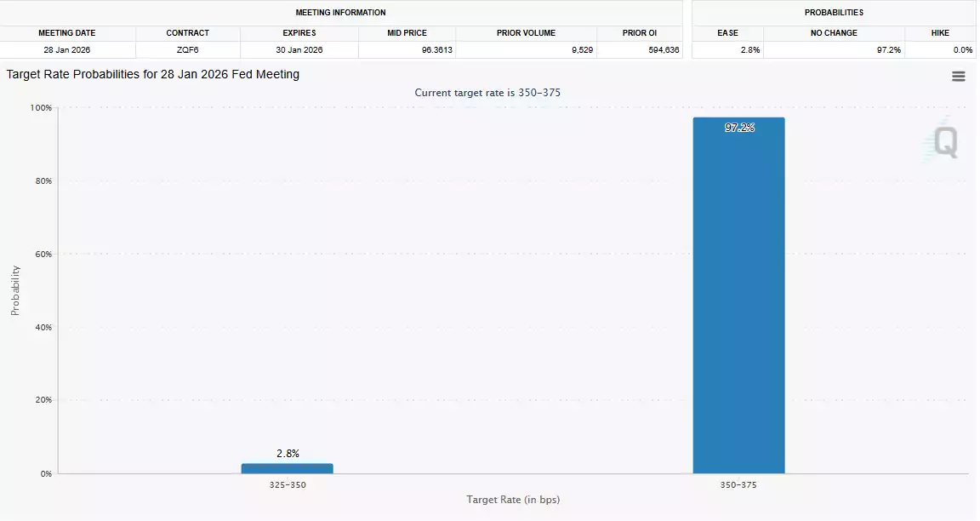
Task: Click the 350–375 axis label
Action: pos(738,484)
